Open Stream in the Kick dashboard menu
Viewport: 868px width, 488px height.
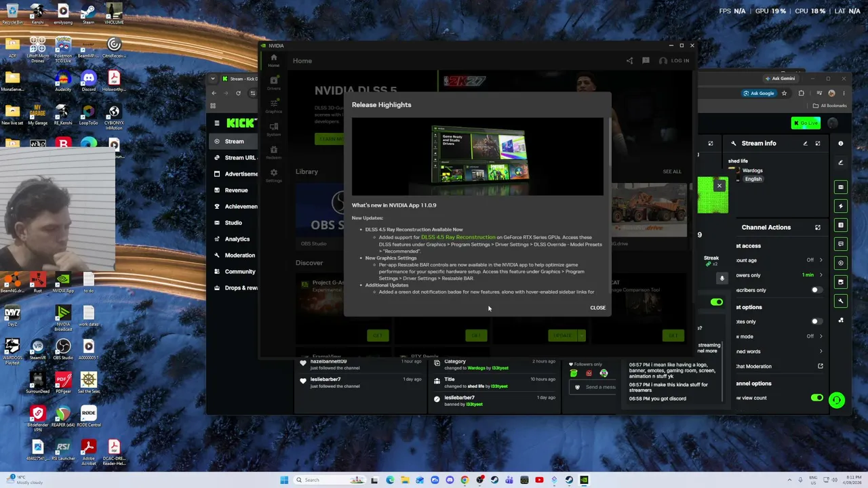click(234, 141)
